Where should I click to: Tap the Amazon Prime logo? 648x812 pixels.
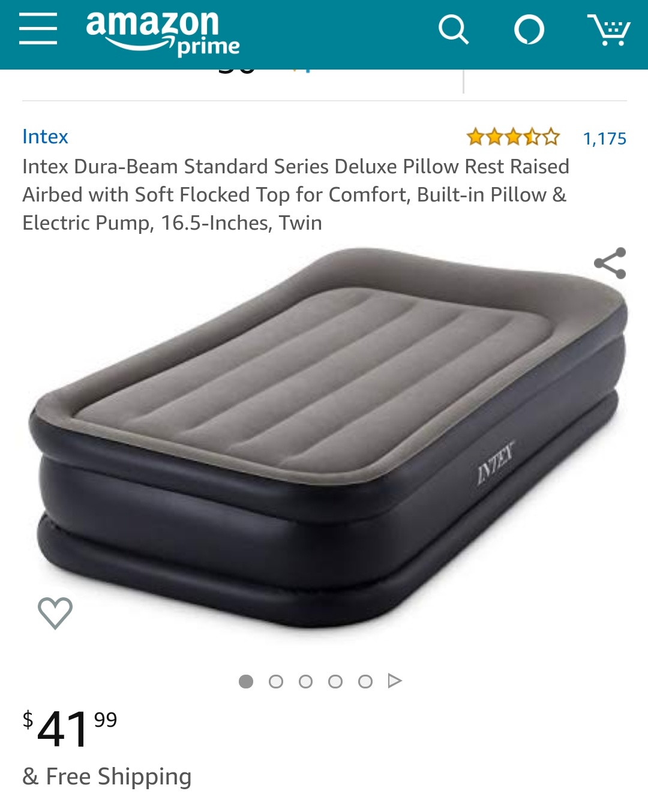(x=163, y=33)
